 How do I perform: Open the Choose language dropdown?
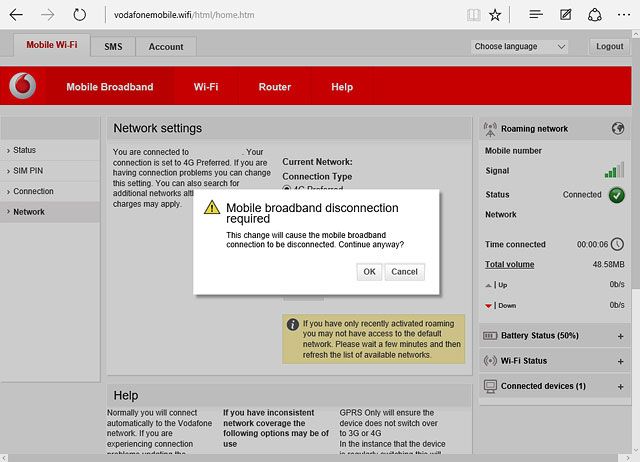click(x=520, y=47)
